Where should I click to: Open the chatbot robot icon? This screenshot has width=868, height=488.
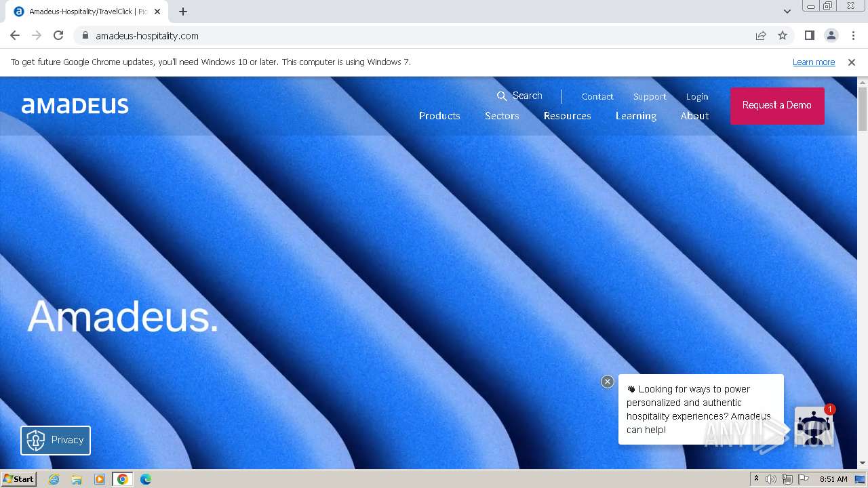tap(813, 426)
